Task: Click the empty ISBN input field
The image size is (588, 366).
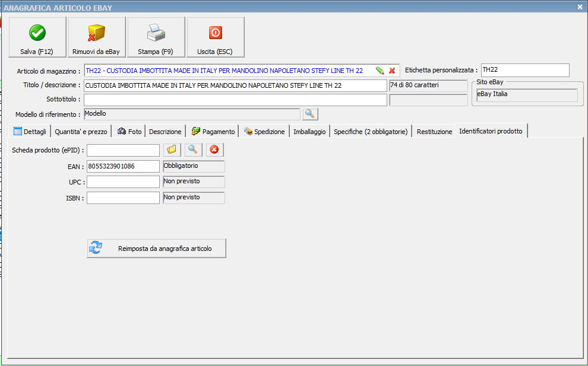Action: [x=124, y=198]
